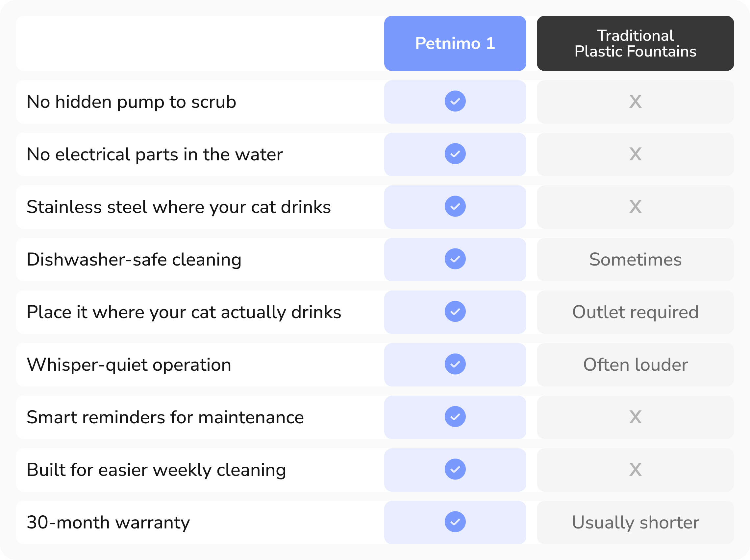750x560 pixels.
Task: Click the X in the electrical parts row
Action: (636, 154)
